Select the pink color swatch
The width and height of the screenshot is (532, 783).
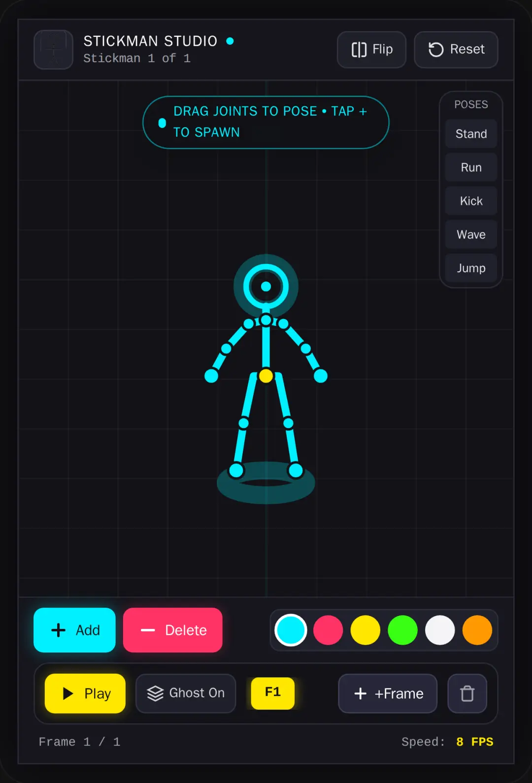pyautogui.click(x=328, y=630)
